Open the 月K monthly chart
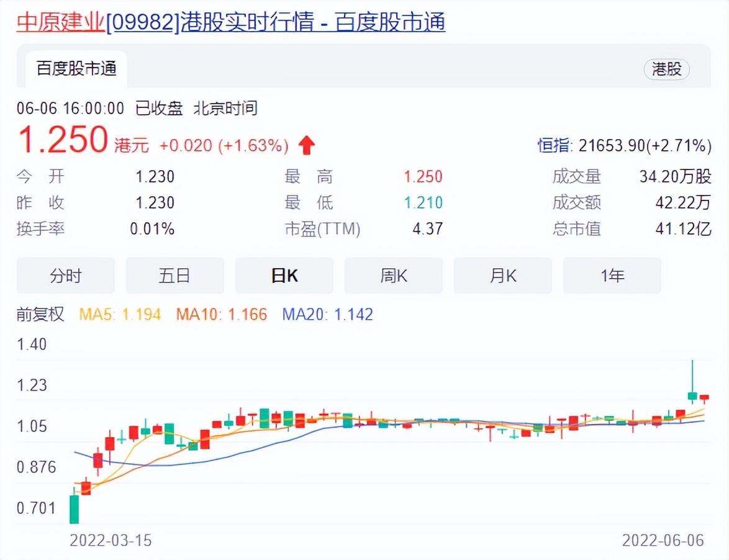This screenshot has width=729, height=560. click(x=502, y=275)
